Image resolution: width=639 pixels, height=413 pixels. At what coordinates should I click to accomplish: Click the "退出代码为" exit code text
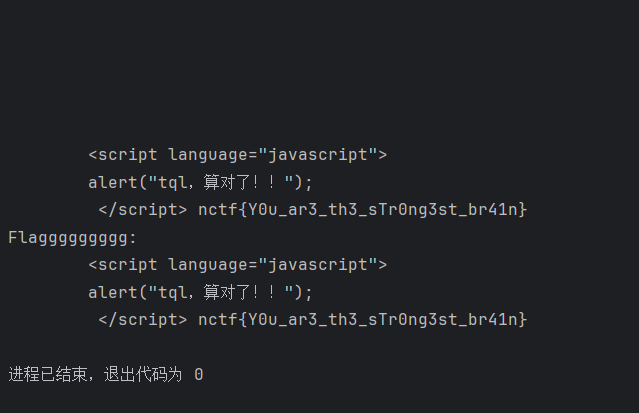click(143, 374)
